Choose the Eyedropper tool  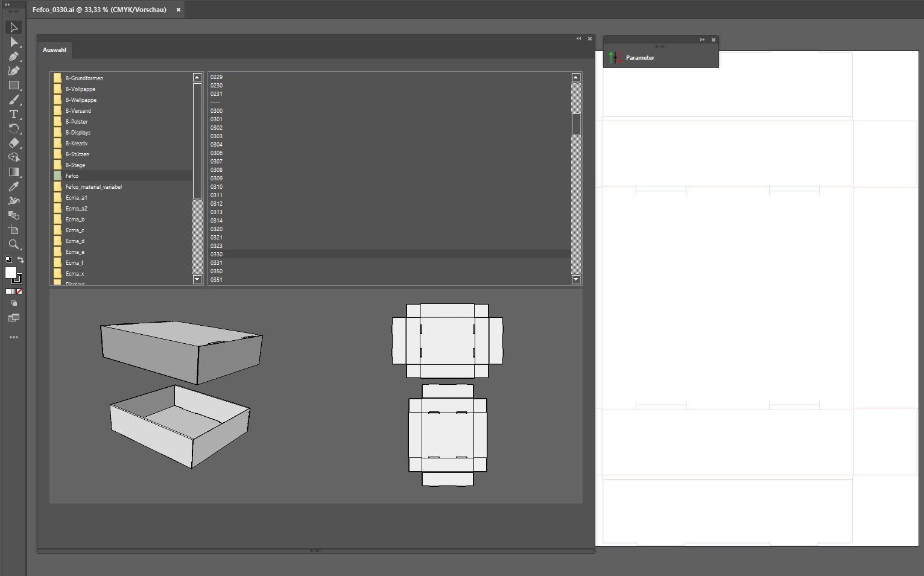tap(13, 186)
